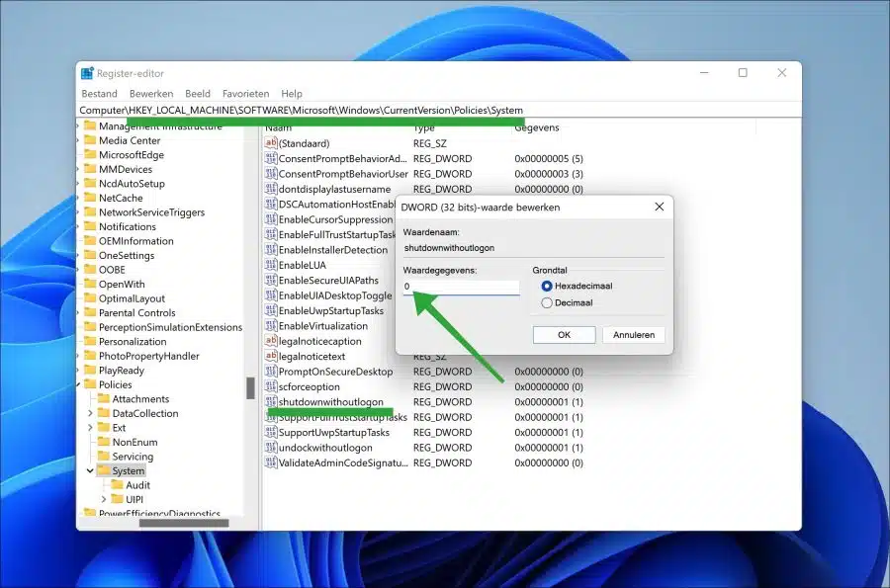Select the Decimaal radio button
This screenshot has width=890, height=588.
547,302
